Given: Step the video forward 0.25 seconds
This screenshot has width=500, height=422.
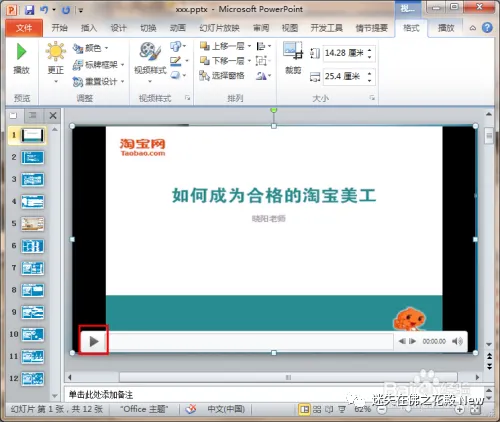Looking at the screenshot, I should 412,341.
